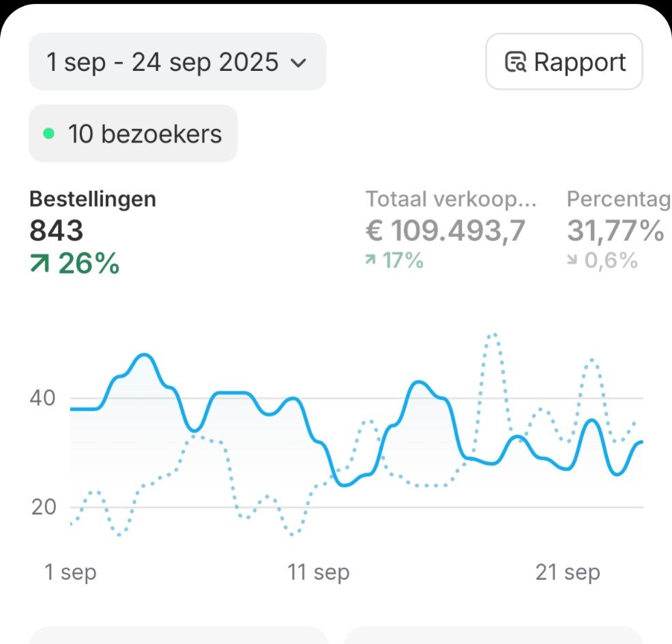Open the date range dropdown
Viewport: 672px width, 644px height.
point(176,62)
